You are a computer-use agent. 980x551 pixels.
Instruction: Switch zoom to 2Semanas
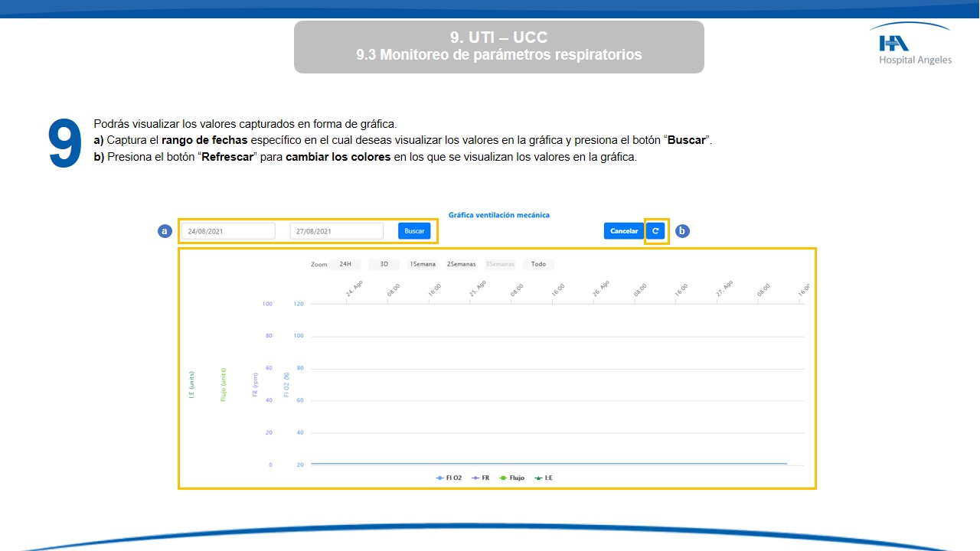[x=461, y=264]
